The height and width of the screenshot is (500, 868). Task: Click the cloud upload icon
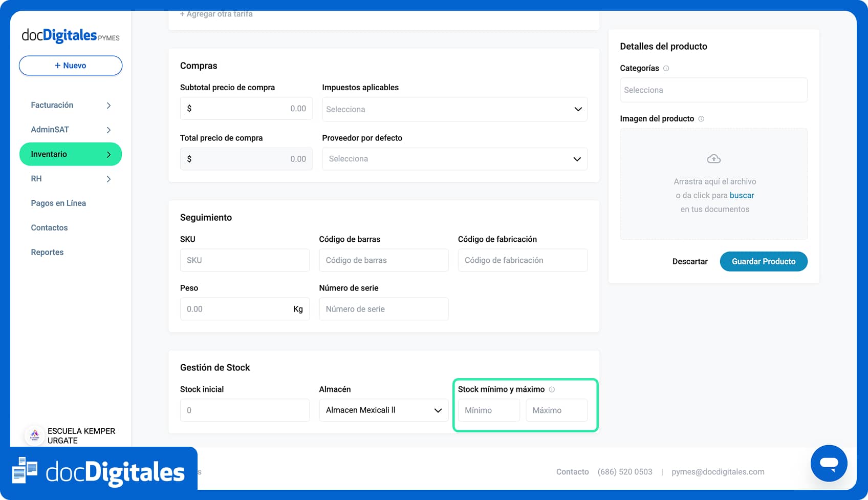pos(714,159)
